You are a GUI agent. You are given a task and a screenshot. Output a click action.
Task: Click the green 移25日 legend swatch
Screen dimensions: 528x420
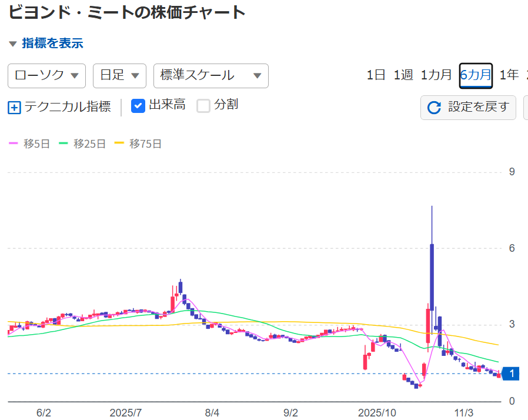(x=64, y=144)
